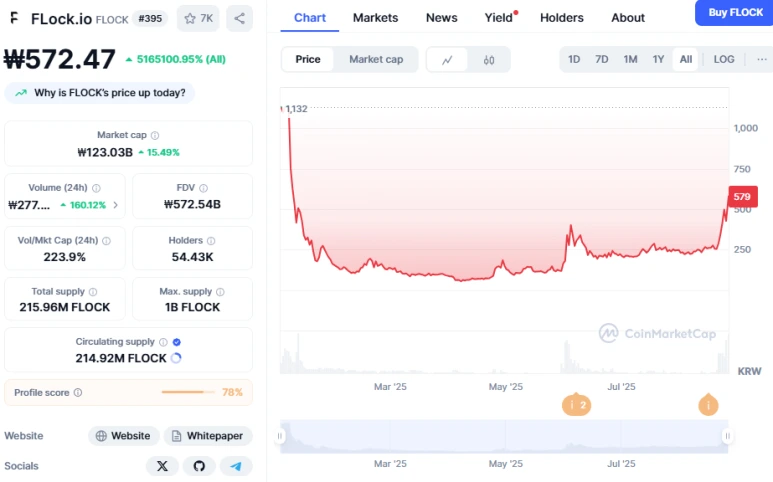Open the GitHub social link
This screenshot has width=773, height=482.
point(199,466)
